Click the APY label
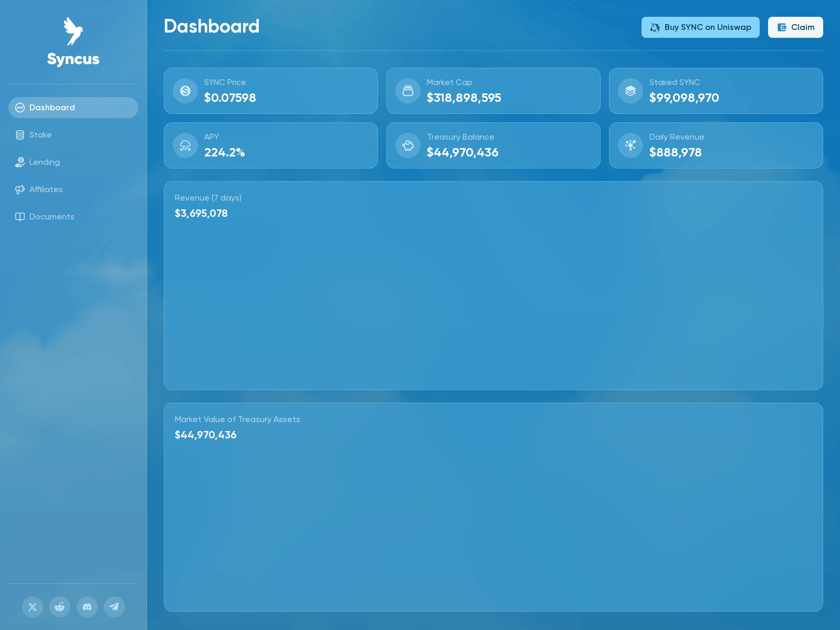The image size is (840, 630). tap(212, 137)
